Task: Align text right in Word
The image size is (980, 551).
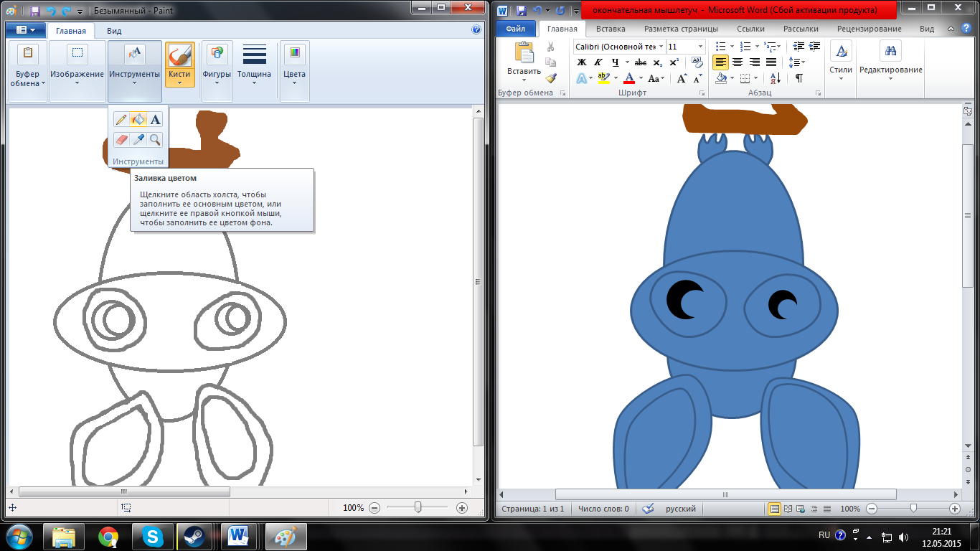Action: [x=755, y=62]
